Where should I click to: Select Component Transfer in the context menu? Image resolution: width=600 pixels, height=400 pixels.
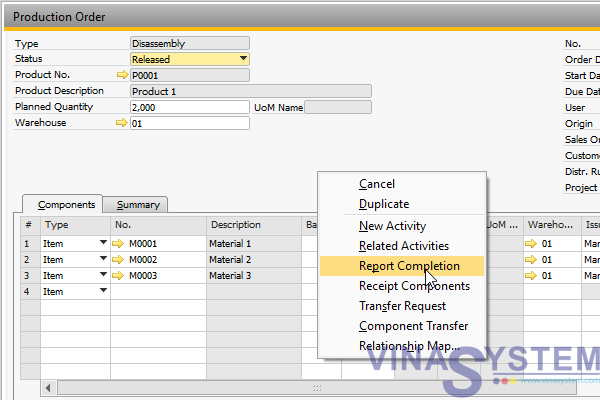click(x=402, y=326)
